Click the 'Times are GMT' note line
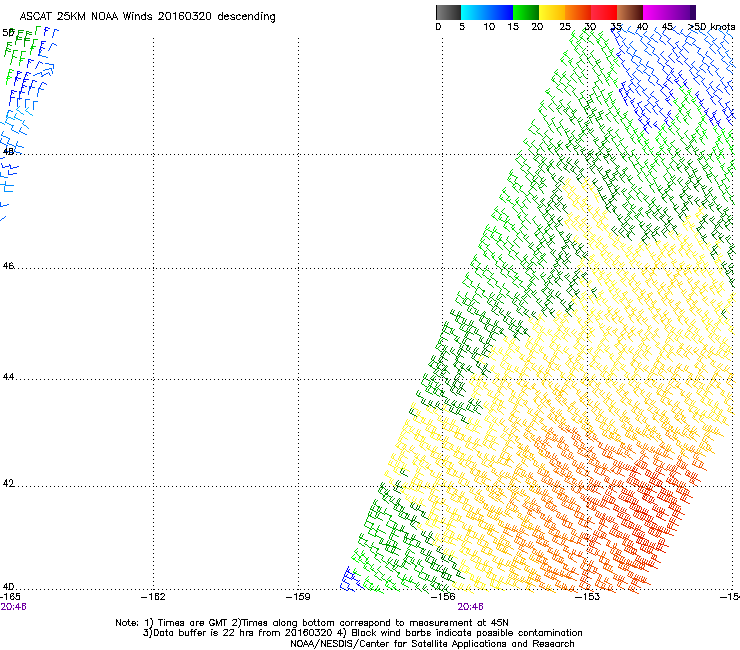 [x=311, y=623]
